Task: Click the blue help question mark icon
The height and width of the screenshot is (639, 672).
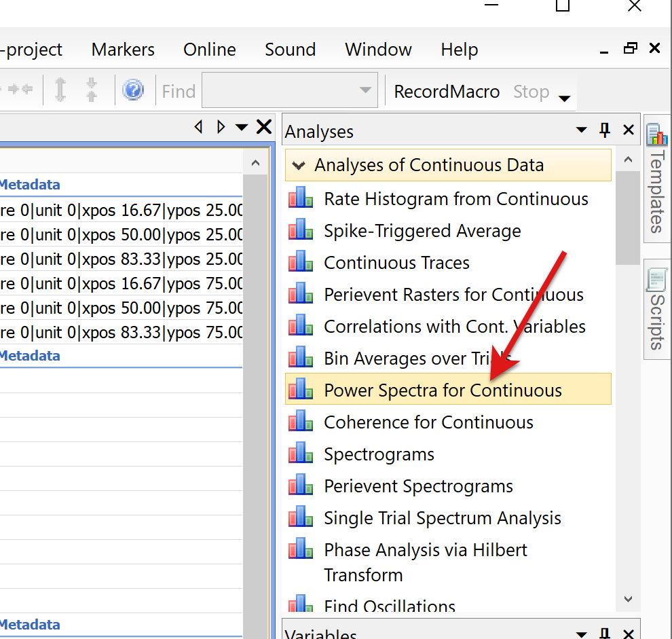Action: [x=133, y=90]
